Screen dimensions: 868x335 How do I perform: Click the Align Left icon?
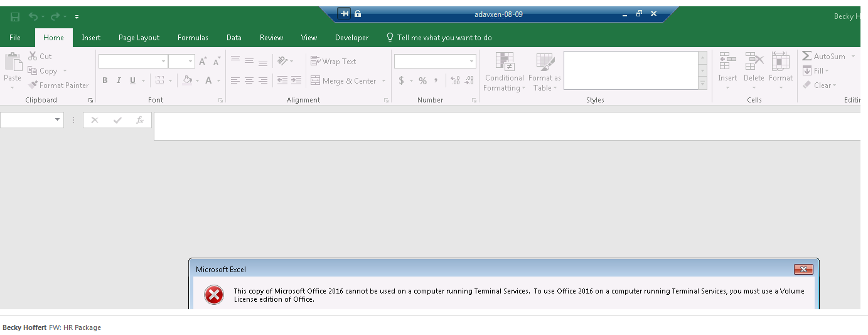pyautogui.click(x=235, y=80)
